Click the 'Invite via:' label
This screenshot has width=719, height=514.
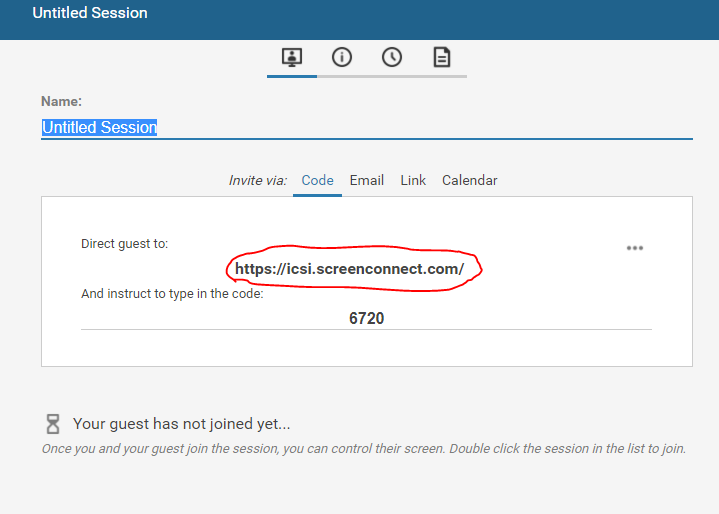258,180
